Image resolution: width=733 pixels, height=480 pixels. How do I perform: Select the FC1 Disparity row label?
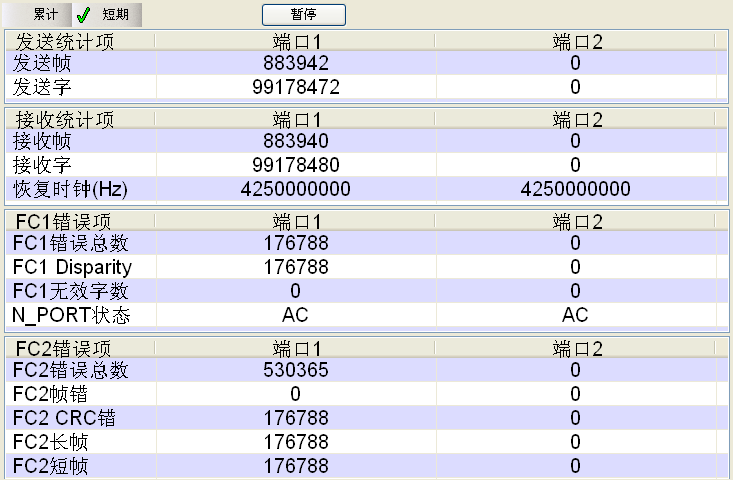[72, 267]
